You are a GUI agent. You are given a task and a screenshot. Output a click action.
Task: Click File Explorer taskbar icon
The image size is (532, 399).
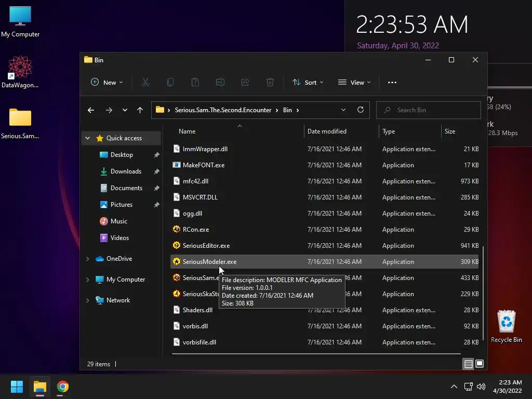(39, 387)
